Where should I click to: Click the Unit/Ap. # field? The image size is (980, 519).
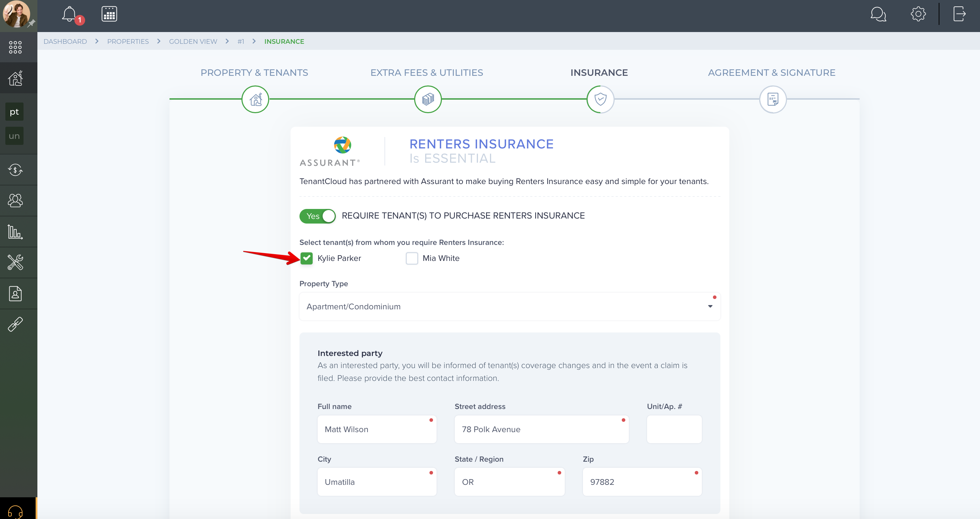click(674, 429)
